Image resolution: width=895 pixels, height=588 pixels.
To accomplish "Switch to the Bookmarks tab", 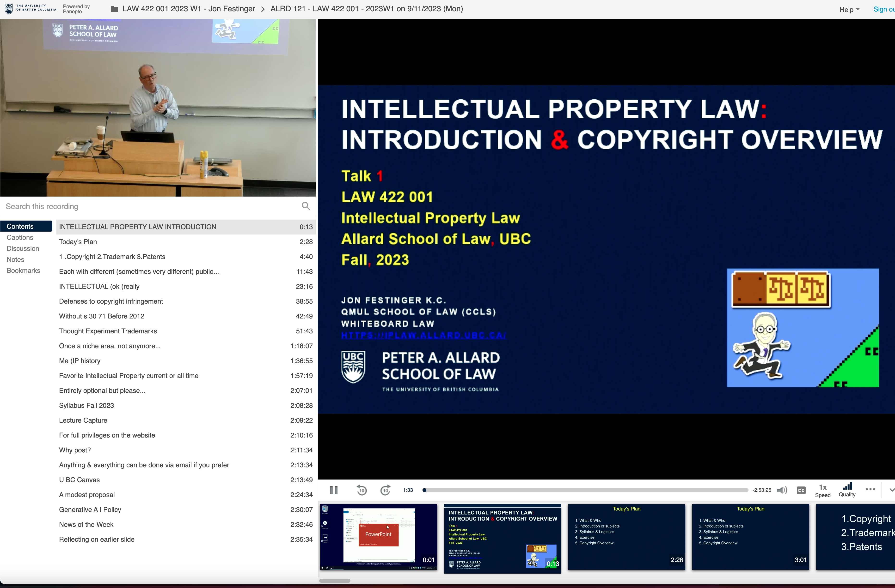I will click(x=23, y=270).
